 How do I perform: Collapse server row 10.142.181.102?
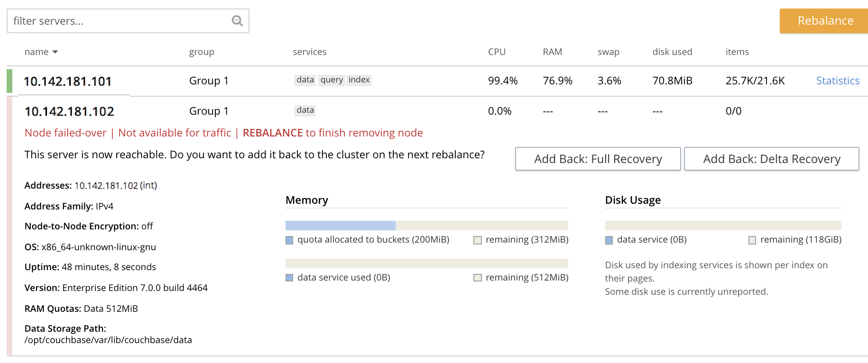tap(69, 111)
